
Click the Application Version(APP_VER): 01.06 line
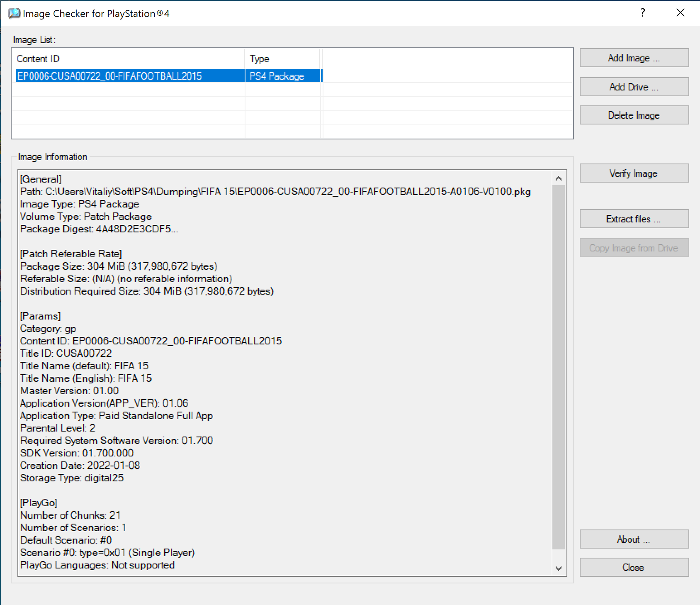pyautogui.click(x=104, y=403)
